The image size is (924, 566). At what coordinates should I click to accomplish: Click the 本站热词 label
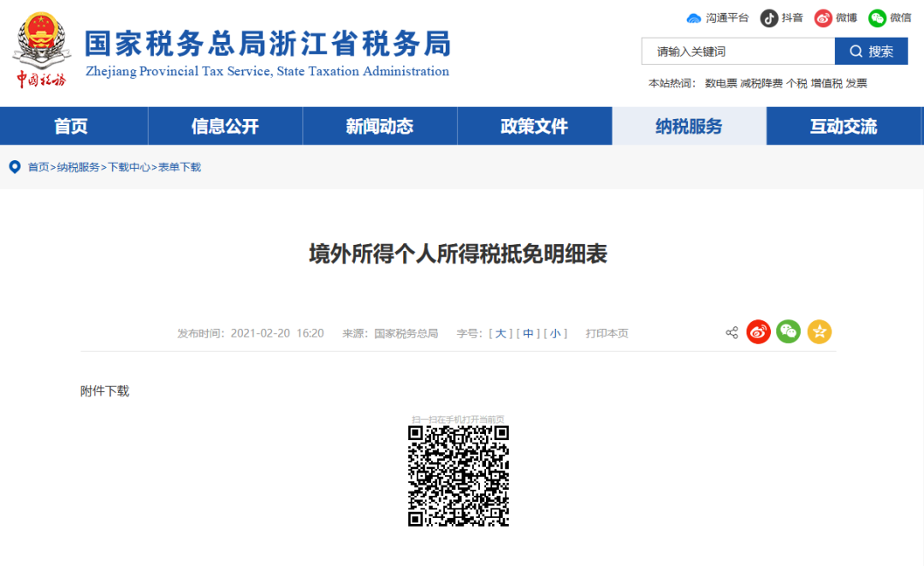click(670, 84)
